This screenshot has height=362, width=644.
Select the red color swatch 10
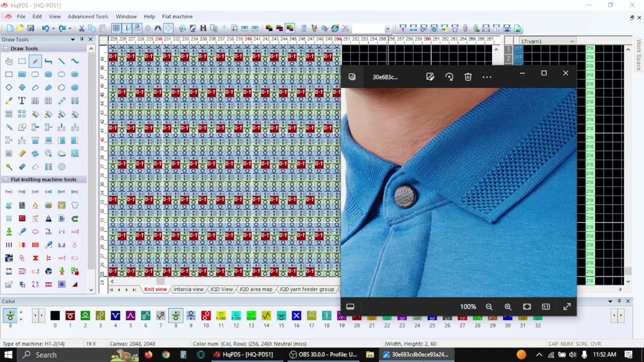[x=206, y=316]
